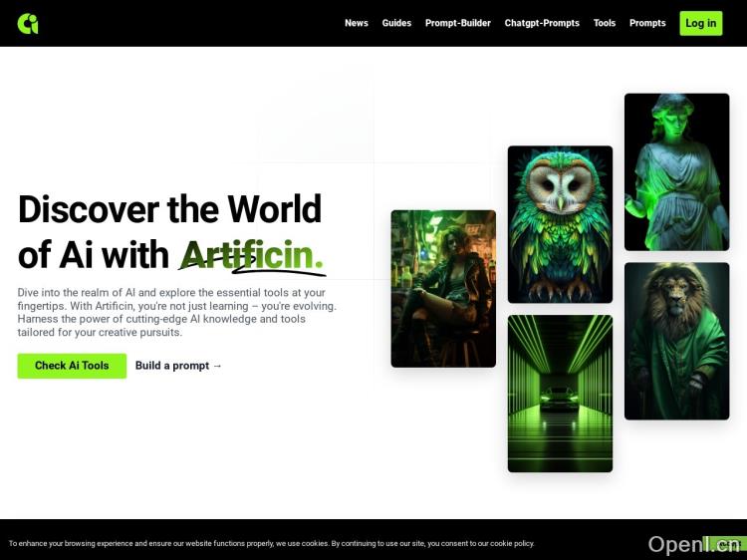View the green neon tunnel car image
Viewport: 747px width, 560px height.
[560, 394]
